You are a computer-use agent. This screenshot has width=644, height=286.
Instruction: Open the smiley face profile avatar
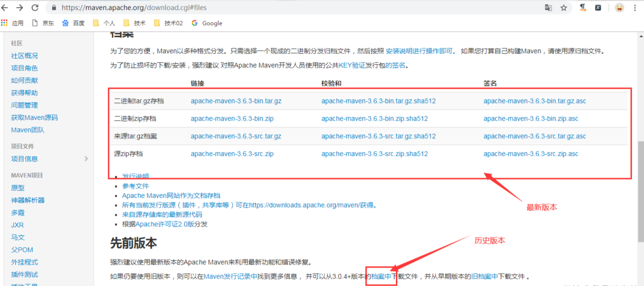pos(619,8)
